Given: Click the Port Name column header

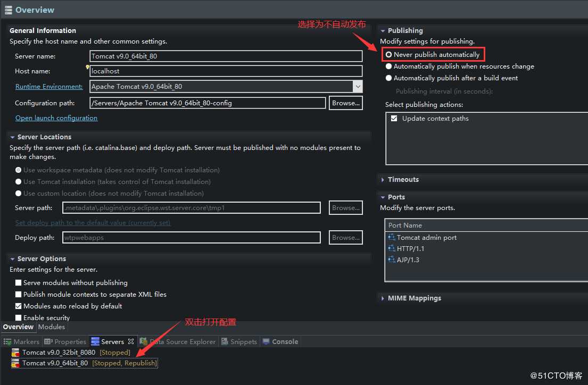Looking at the screenshot, I should tap(487, 225).
